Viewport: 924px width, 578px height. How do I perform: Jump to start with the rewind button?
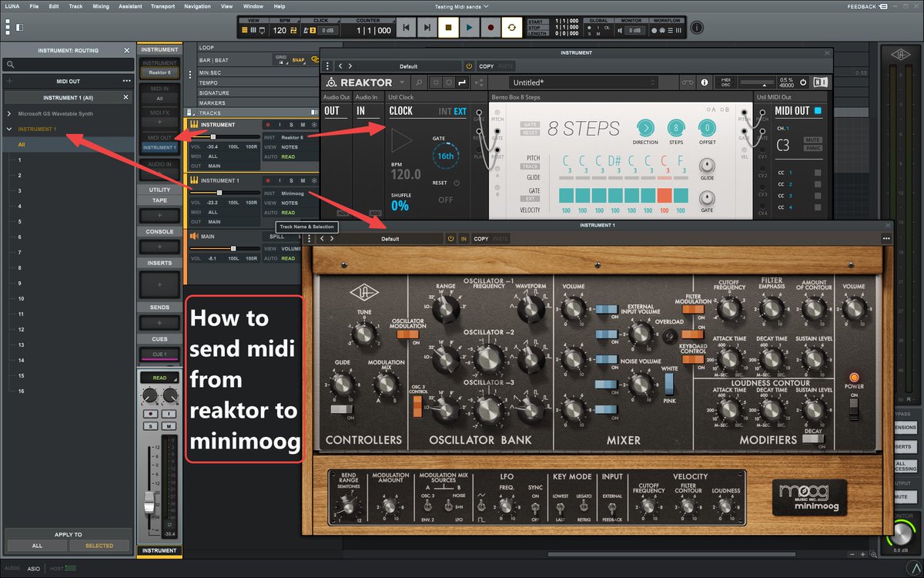[x=406, y=28]
